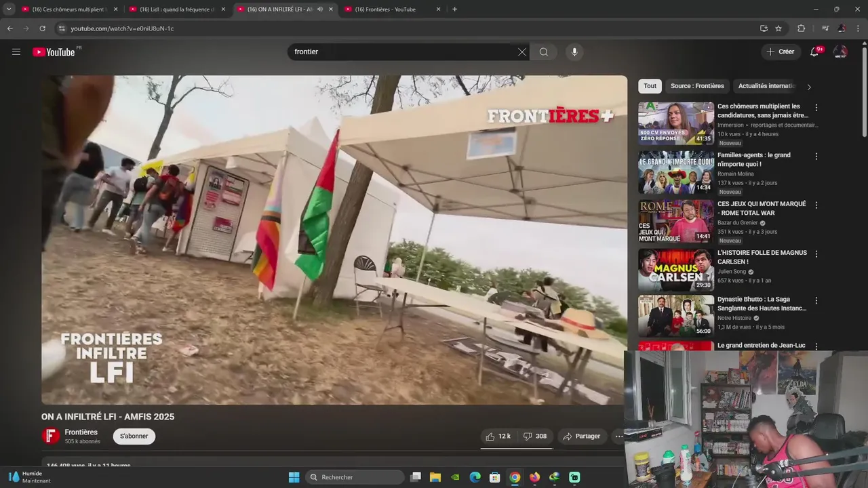
Task: Open the Chrome profile avatar in the toolbar
Action: 842,28
